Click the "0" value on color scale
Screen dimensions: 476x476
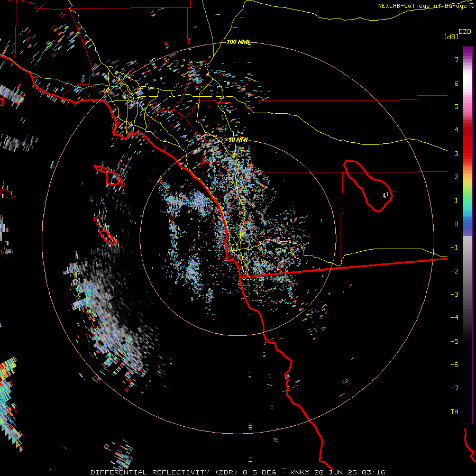[456, 224]
